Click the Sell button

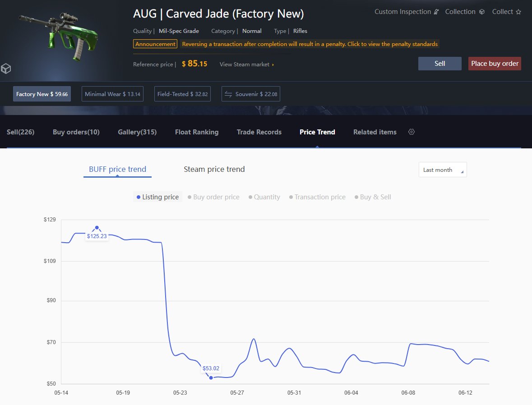pos(439,64)
